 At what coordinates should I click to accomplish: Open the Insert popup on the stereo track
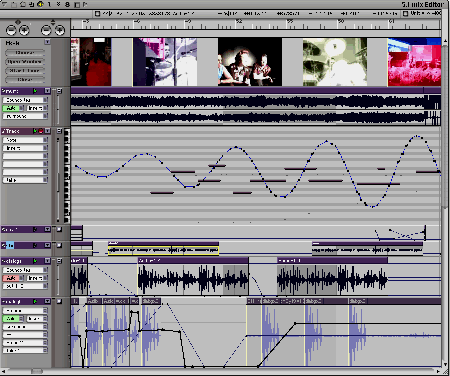point(37,108)
